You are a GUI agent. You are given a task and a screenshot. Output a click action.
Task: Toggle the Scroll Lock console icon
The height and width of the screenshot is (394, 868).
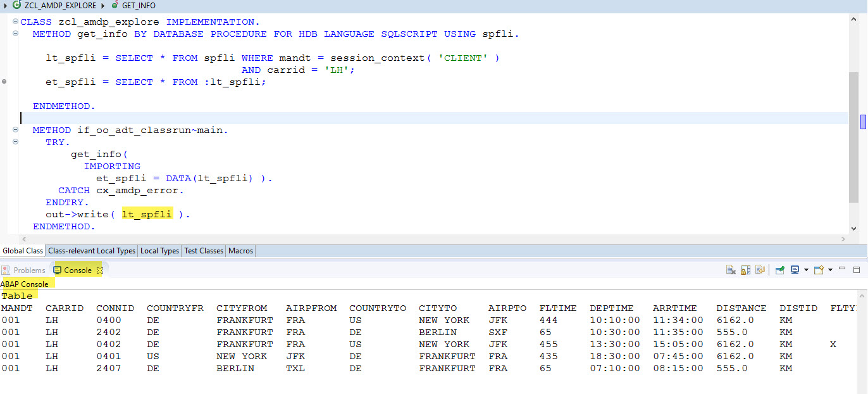(x=746, y=270)
